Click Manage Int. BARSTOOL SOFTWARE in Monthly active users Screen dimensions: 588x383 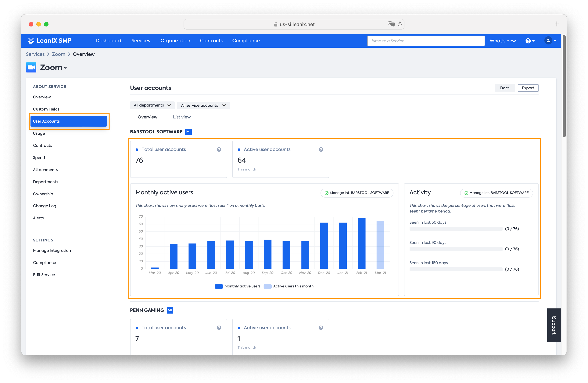tap(357, 193)
